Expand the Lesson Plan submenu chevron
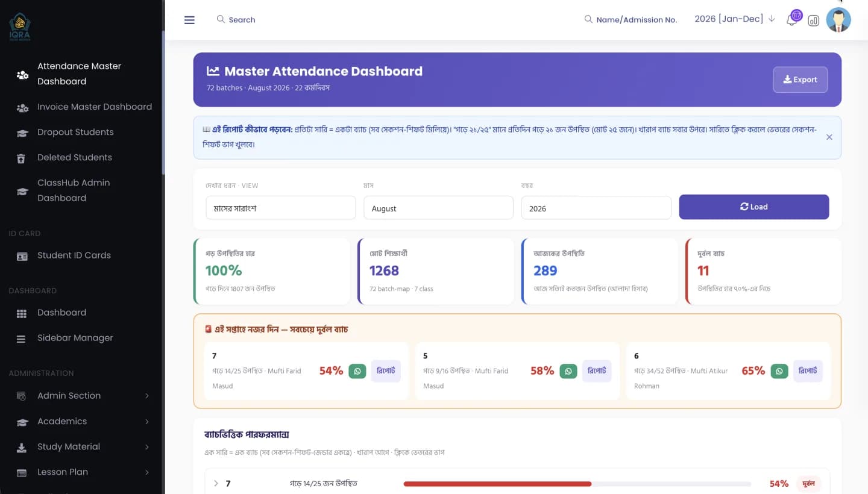868x494 pixels. pos(147,472)
